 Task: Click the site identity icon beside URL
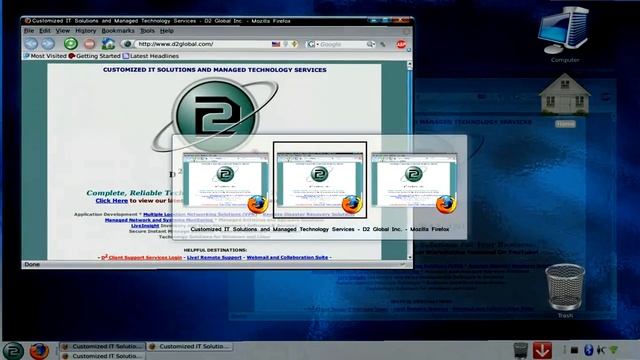point(128,44)
